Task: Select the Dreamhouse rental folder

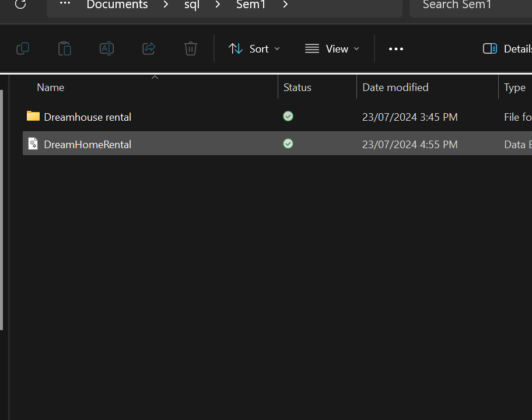Action: [x=87, y=117]
